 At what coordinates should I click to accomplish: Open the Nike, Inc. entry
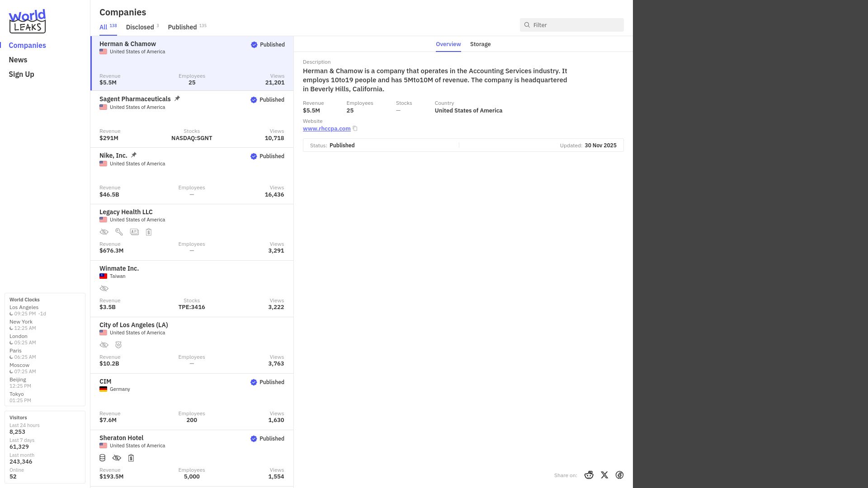[x=192, y=176]
